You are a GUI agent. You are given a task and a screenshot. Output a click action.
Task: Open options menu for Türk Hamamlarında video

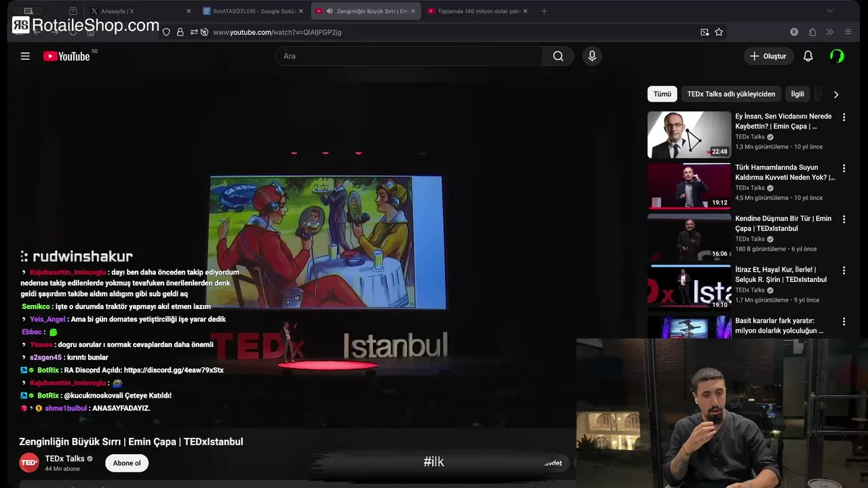[844, 168]
